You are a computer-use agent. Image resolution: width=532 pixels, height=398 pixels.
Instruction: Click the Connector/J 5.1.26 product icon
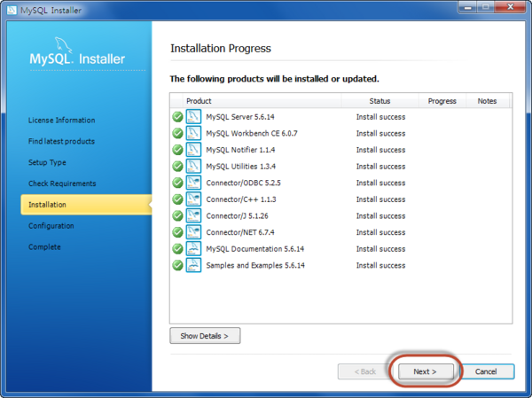[194, 215]
